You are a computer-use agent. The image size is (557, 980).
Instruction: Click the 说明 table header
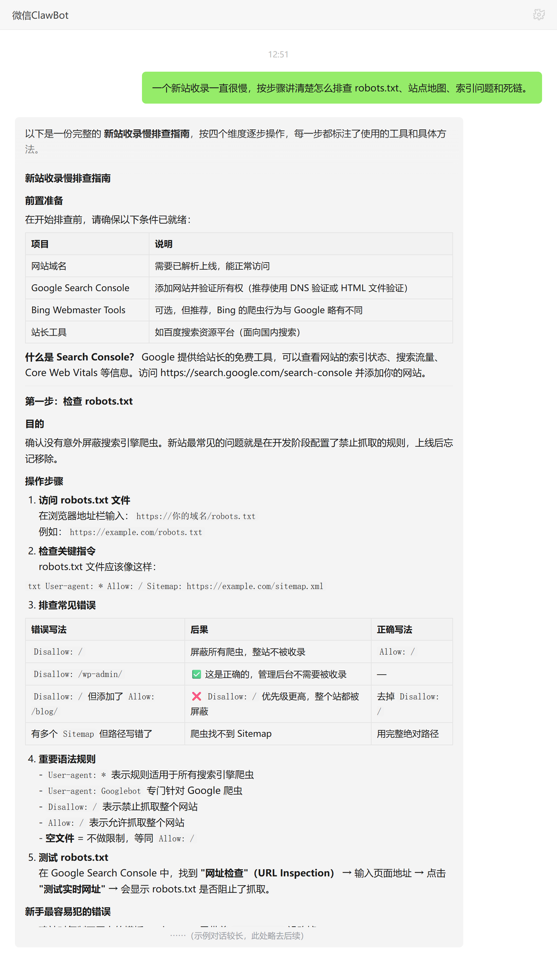301,244
